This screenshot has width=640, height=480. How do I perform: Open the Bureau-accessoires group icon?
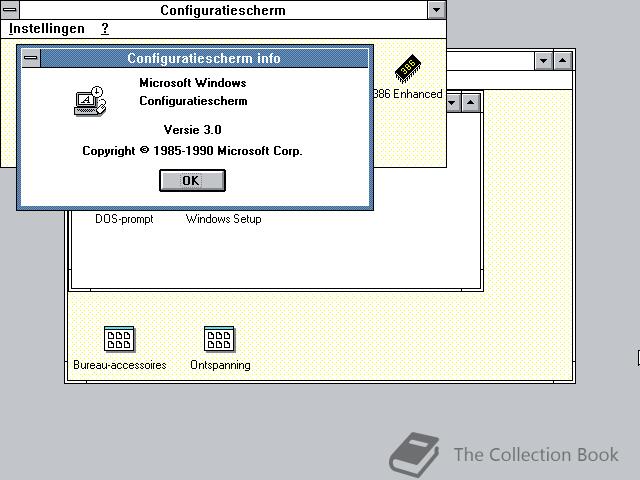119,338
